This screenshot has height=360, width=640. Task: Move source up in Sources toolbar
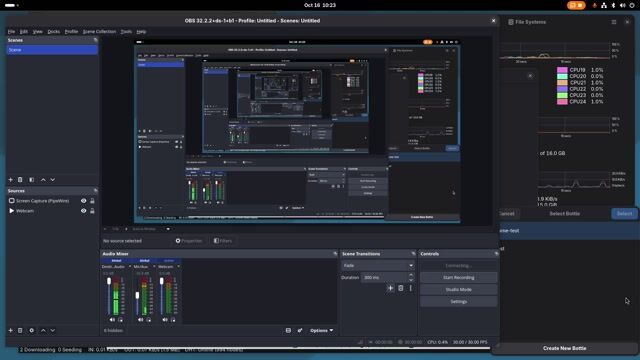[43, 330]
